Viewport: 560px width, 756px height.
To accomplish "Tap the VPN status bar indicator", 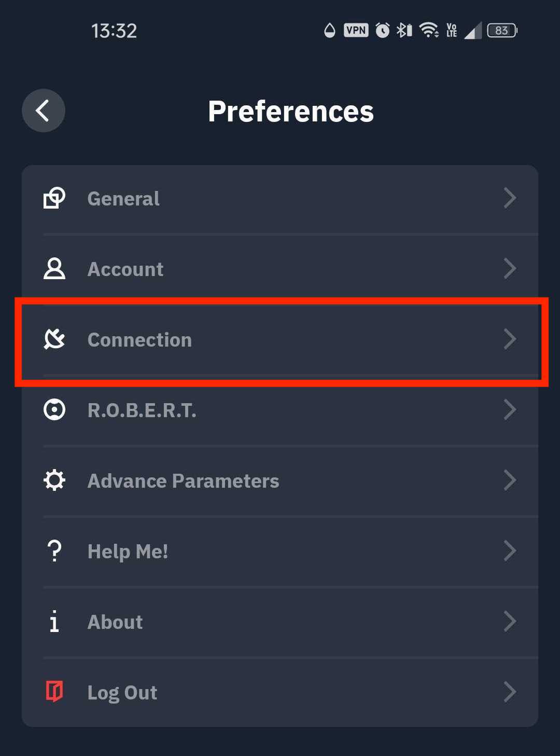I will [x=356, y=30].
